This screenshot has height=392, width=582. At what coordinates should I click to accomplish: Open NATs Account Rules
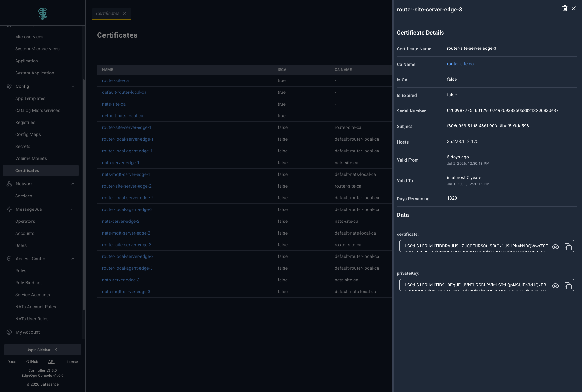tap(36, 307)
